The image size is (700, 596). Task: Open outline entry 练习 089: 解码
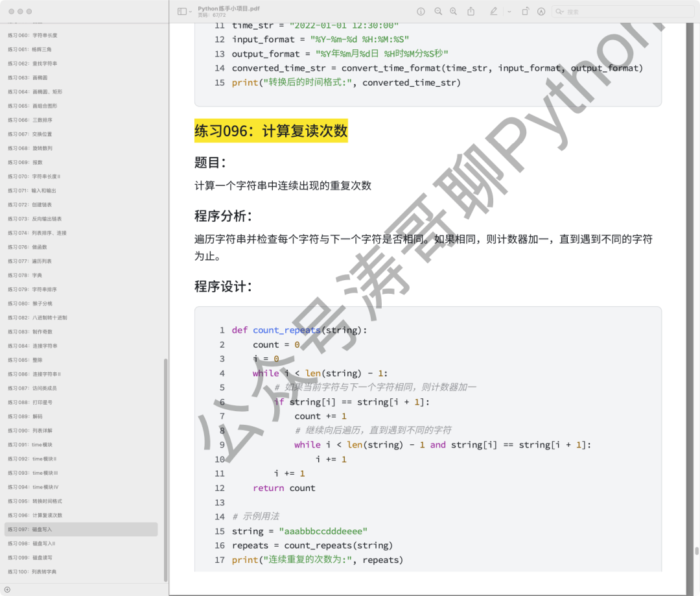[x=25, y=417]
